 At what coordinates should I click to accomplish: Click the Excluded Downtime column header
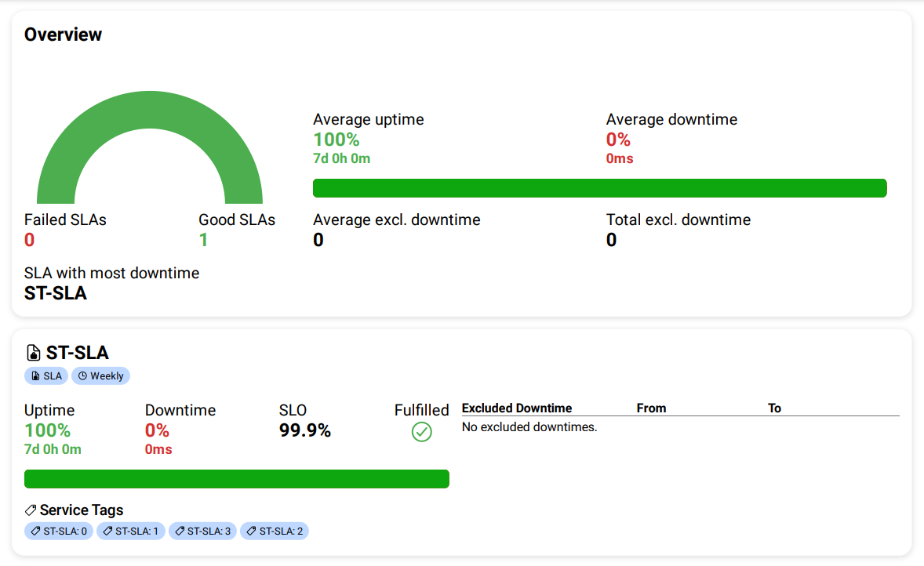(x=516, y=408)
